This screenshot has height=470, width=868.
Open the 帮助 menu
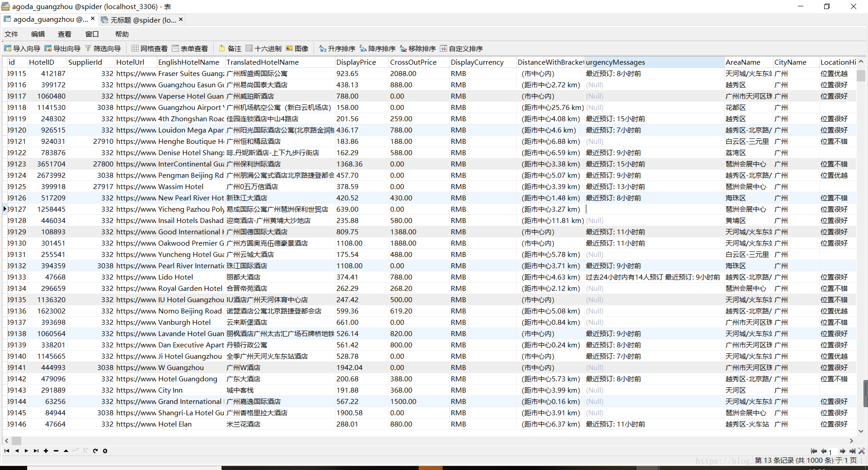pyautogui.click(x=122, y=34)
